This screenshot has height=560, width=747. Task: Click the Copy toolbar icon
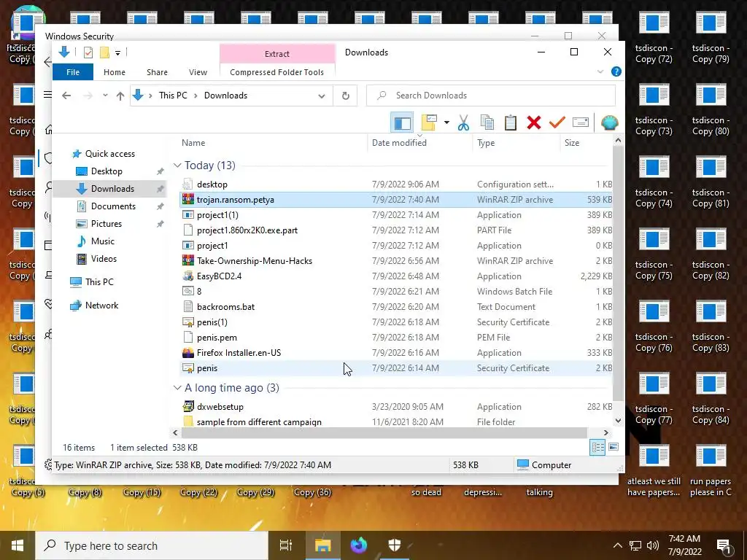click(x=487, y=122)
